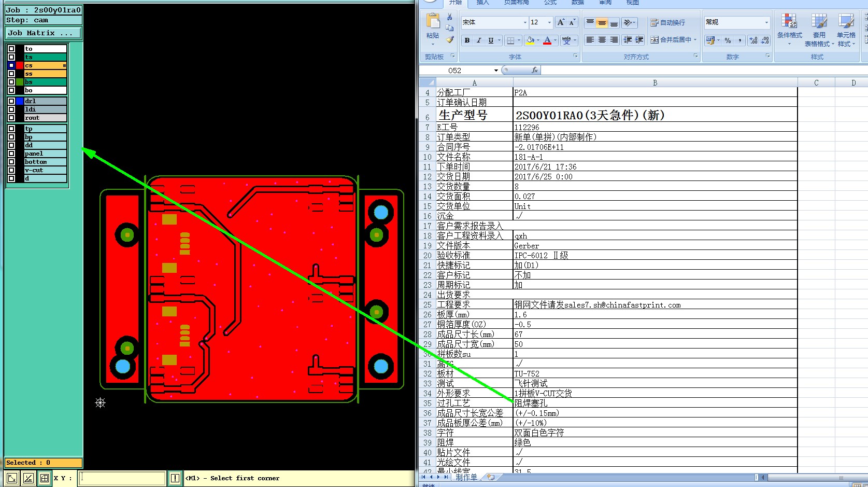
Task: Click the Increase Decimal icon
Action: point(753,40)
